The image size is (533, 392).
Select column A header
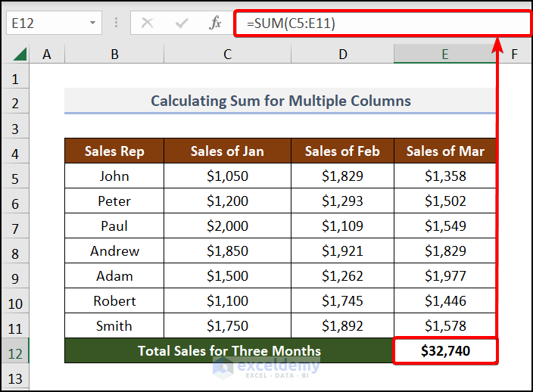[x=47, y=54]
